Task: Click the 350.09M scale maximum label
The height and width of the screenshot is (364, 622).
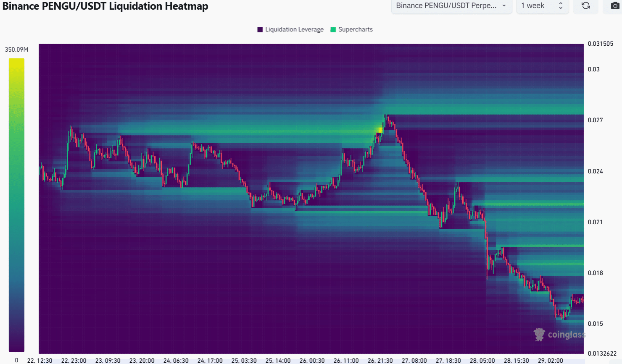Action: [16, 50]
